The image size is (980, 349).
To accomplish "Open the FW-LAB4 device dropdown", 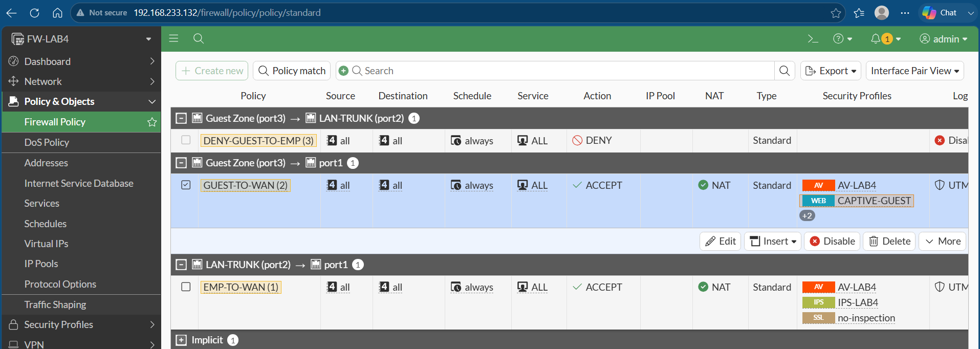I will click(x=148, y=39).
